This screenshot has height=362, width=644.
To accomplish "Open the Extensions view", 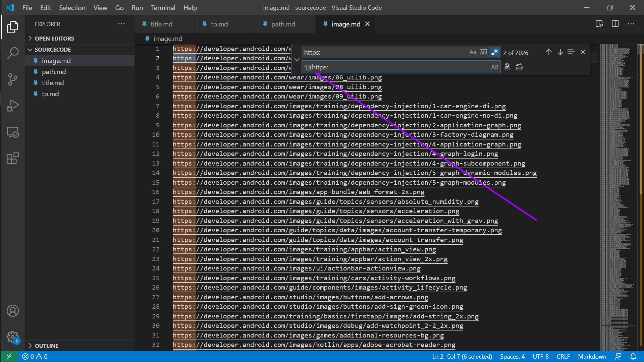I will coord(13,158).
